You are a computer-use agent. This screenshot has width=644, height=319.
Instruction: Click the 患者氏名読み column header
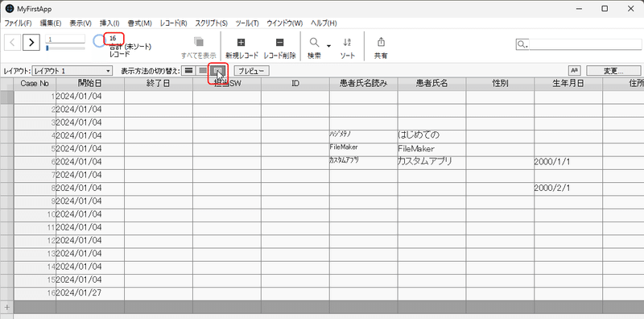pyautogui.click(x=363, y=84)
